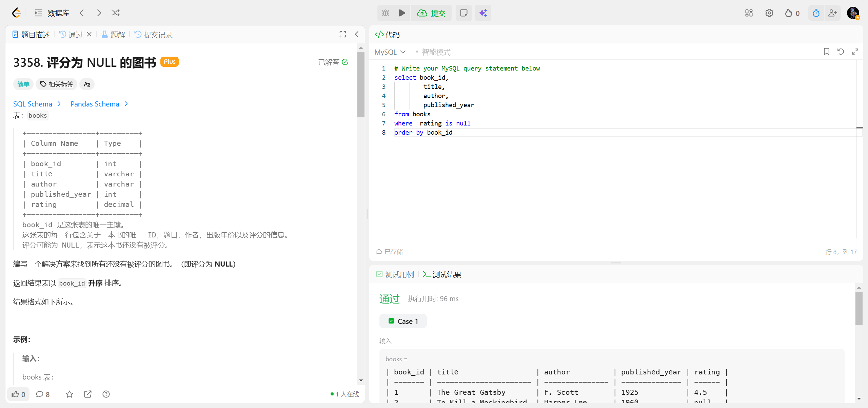Favorite the problem with star icon
Screen dimensions: 868x408
[70, 394]
